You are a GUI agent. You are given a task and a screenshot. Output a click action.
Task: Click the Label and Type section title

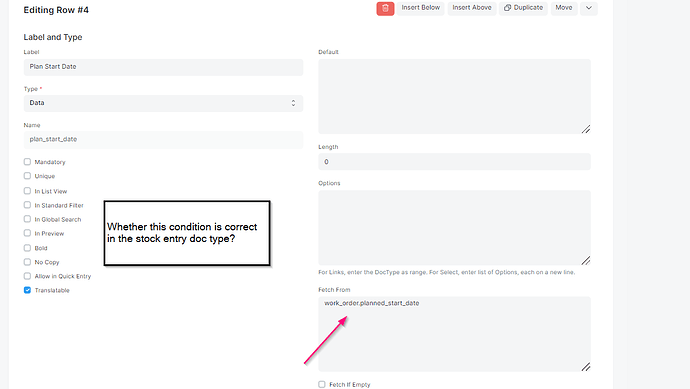click(53, 37)
